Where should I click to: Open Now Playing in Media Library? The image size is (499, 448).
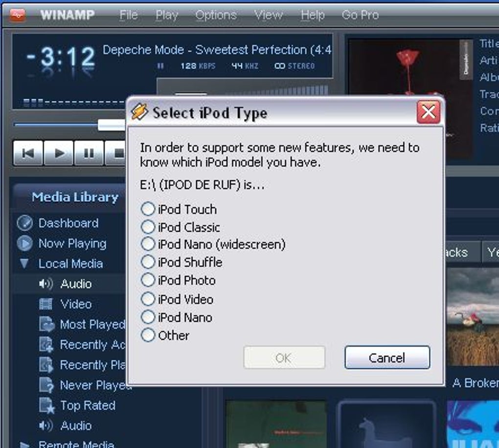tap(72, 244)
